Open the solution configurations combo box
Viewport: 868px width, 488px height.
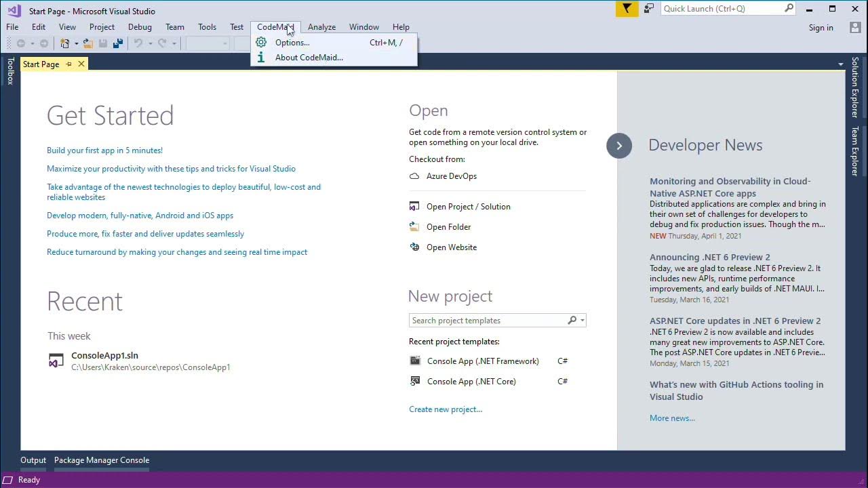pyautogui.click(x=208, y=43)
